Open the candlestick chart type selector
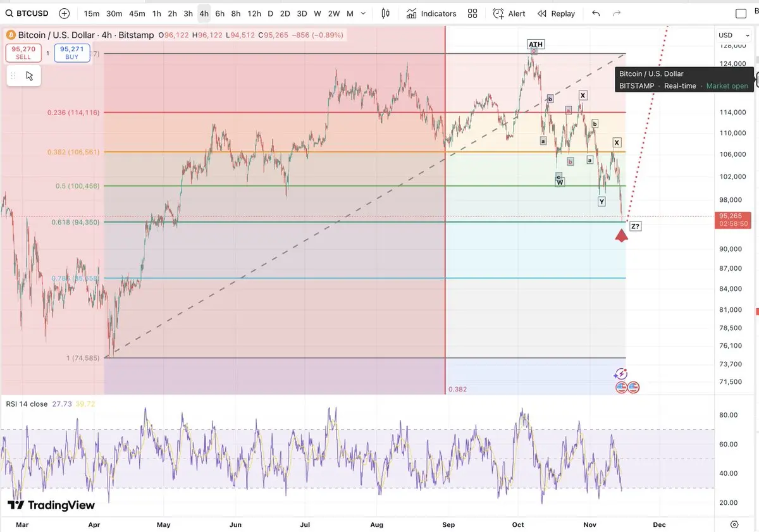The height and width of the screenshot is (532, 759). [x=386, y=13]
